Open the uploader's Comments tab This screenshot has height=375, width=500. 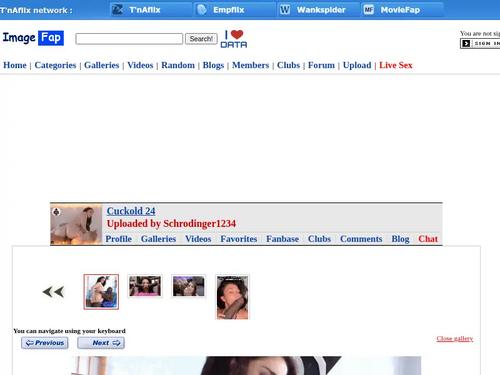pos(361,239)
